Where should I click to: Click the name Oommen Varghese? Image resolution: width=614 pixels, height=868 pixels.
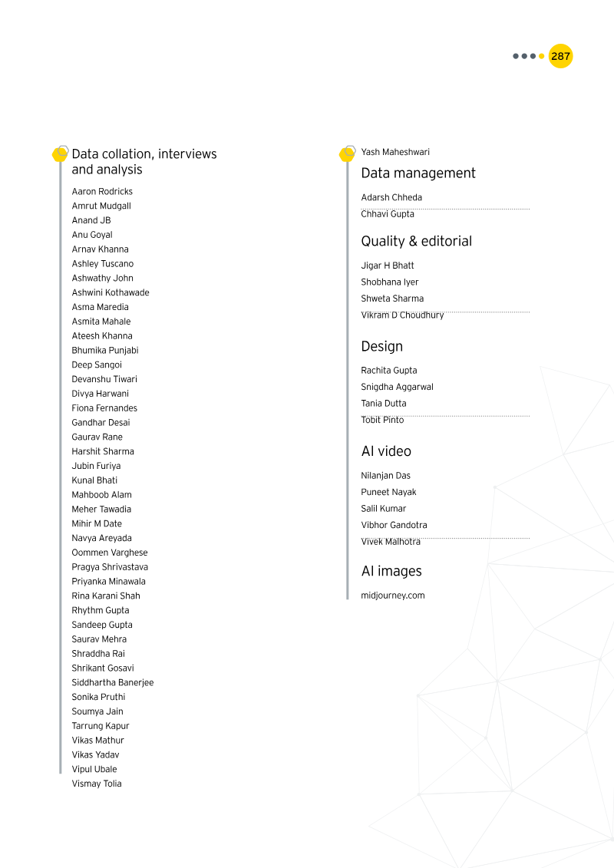click(110, 553)
